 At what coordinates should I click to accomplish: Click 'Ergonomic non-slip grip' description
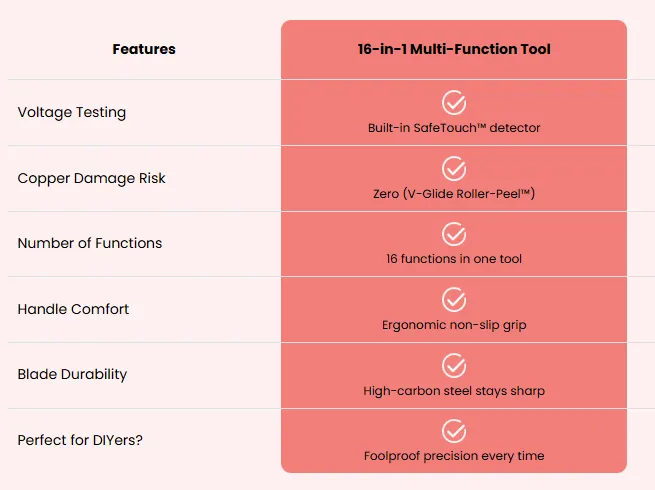click(454, 325)
